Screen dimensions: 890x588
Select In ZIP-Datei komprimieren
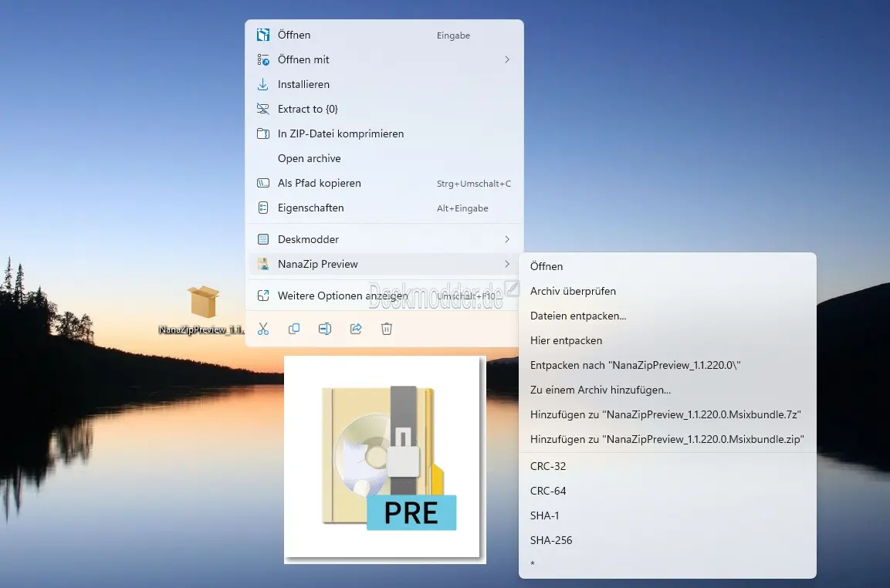[x=340, y=133]
